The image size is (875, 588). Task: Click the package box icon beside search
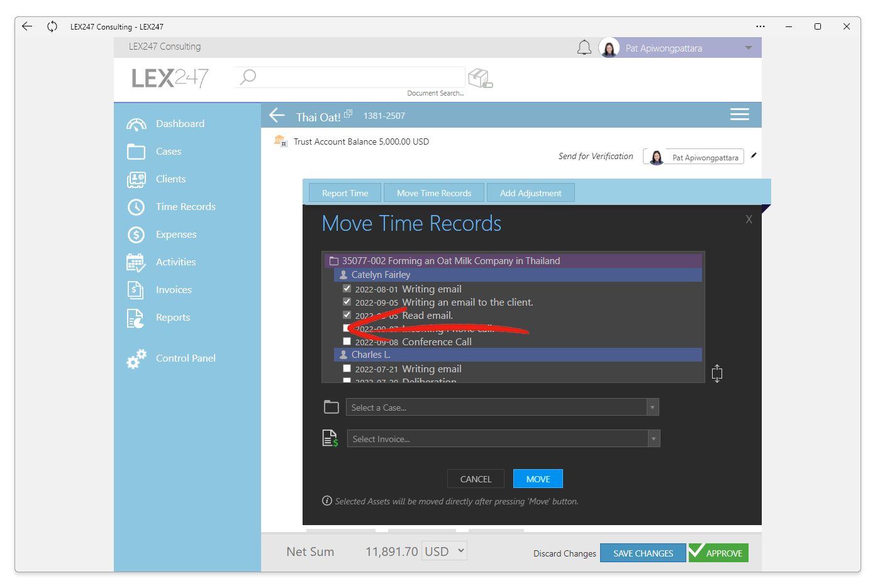tap(481, 78)
